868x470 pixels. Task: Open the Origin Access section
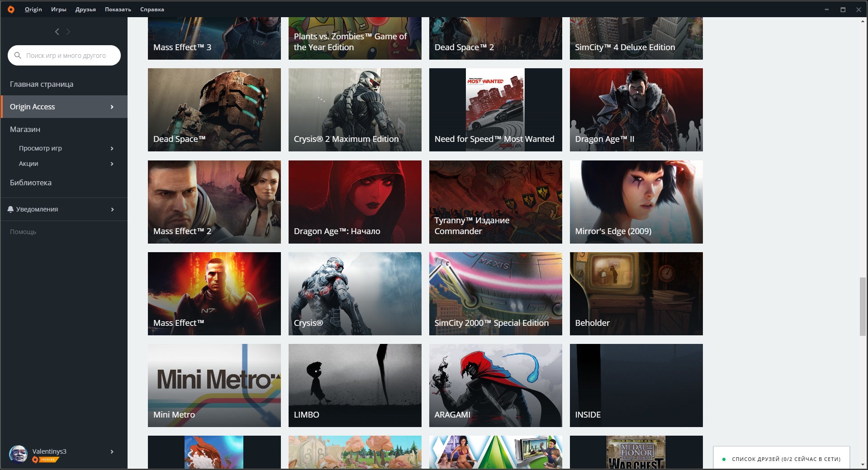64,107
